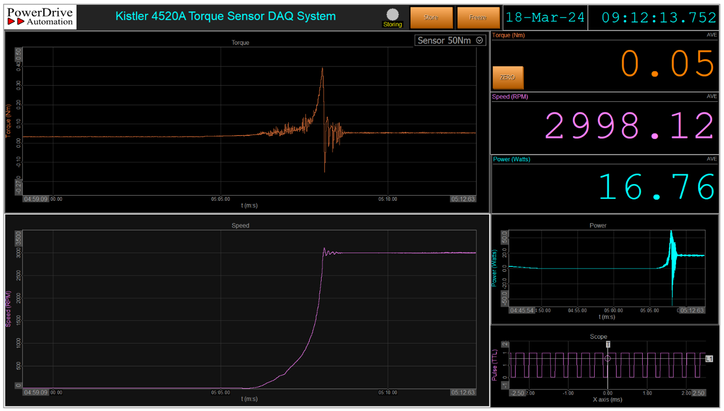Click the Speed chart title
724x411 pixels.
pos(240,225)
